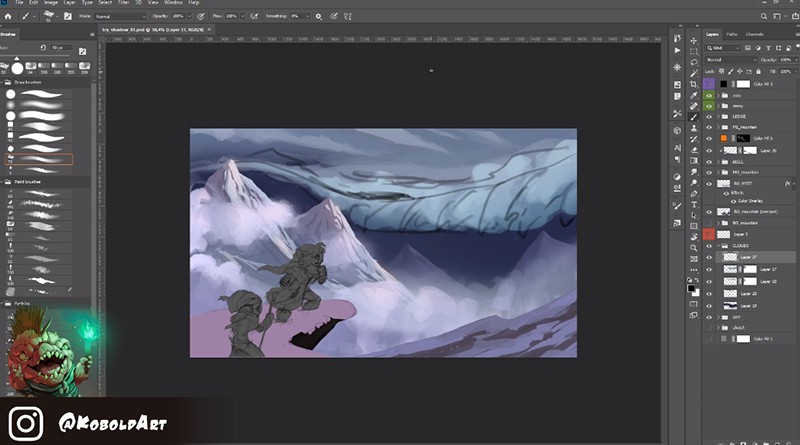Click the brush Opacity field in the options bar
The width and height of the screenshot is (800, 445).
(x=178, y=16)
